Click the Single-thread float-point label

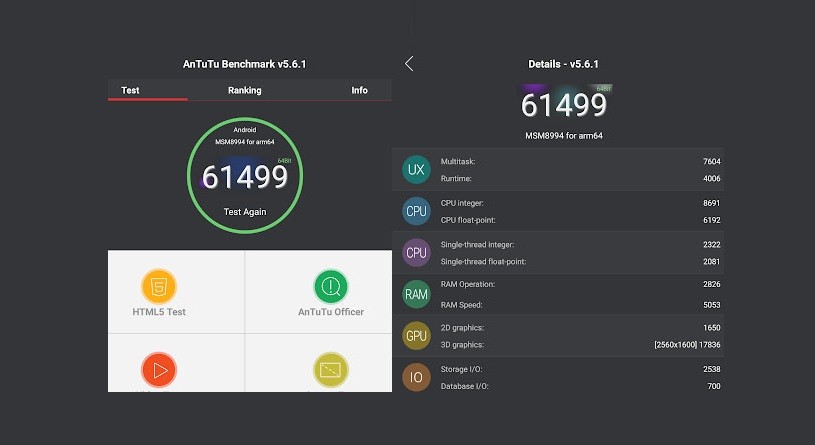coord(483,261)
